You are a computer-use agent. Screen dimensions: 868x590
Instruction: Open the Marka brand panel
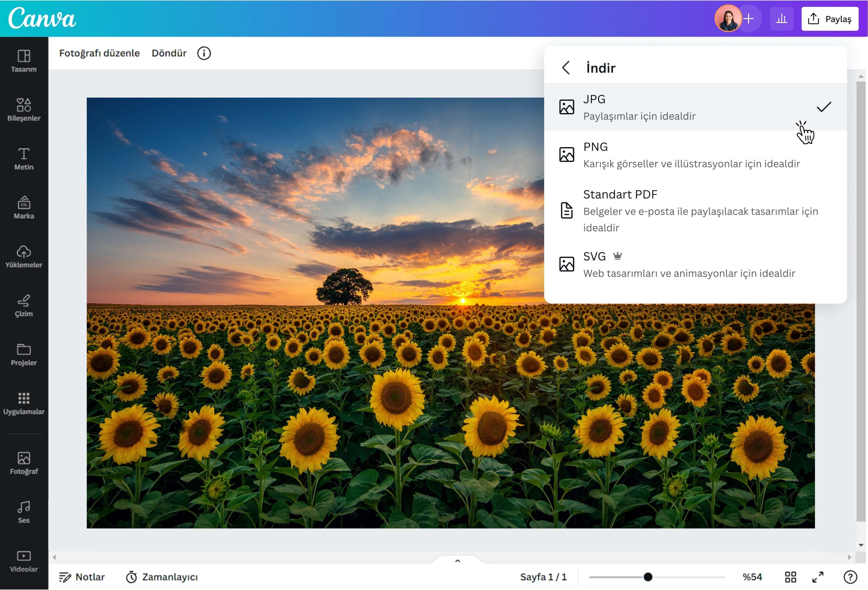[x=24, y=207]
